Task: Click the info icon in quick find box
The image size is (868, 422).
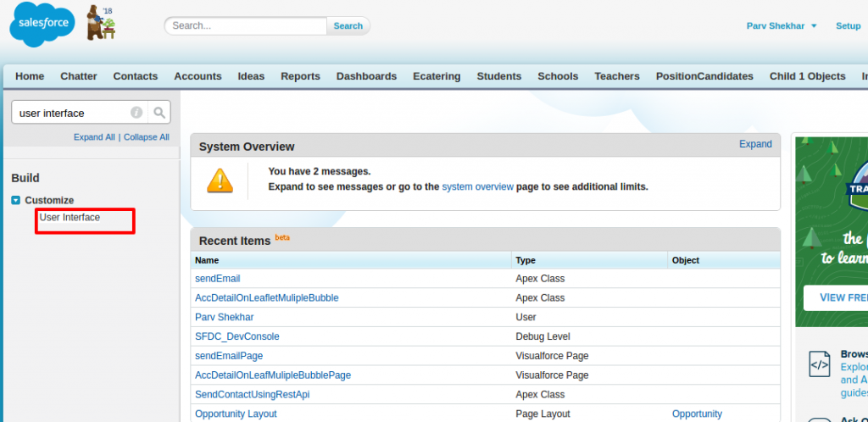Action: click(x=136, y=113)
